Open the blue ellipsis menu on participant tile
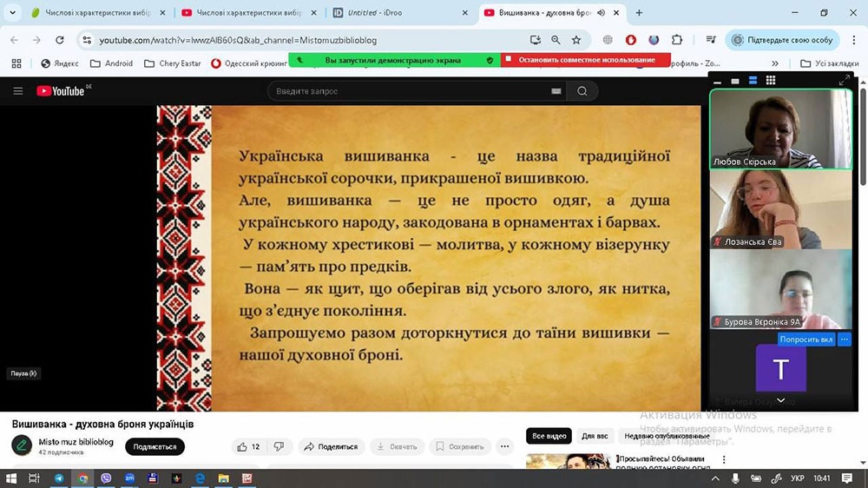The width and height of the screenshot is (868, 488). click(x=845, y=340)
